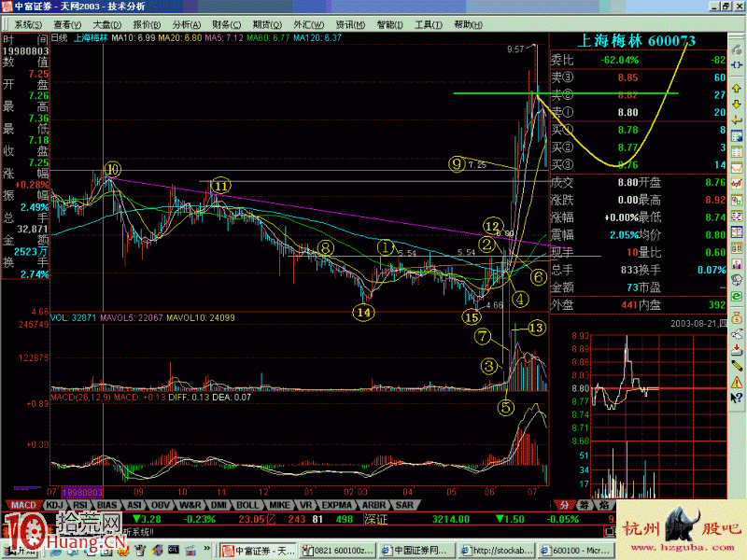
Task: Open the 资讯(M) menu
Action: click(x=350, y=25)
